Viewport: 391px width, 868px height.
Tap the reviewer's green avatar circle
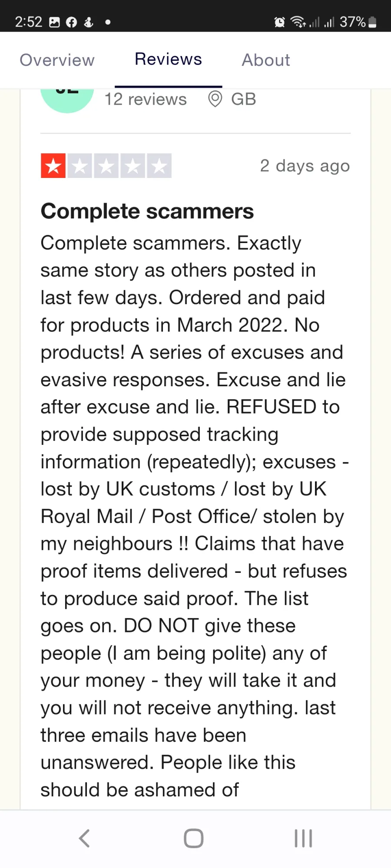coord(67,101)
